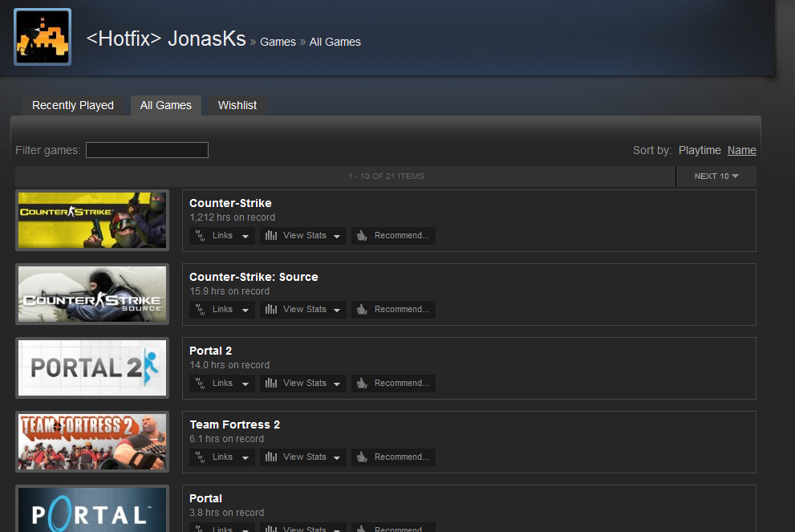
Task: Click the Links icon in Team Fortress 2 row
Action: coord(201,457)
